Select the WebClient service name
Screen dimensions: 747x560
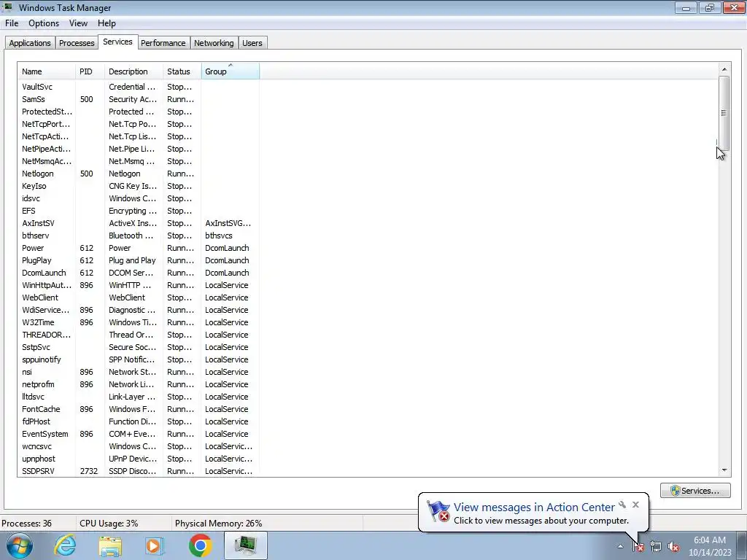point(40,297)
